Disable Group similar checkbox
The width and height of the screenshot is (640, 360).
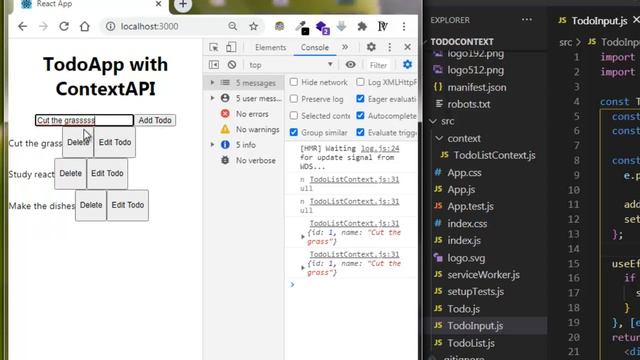(293, 132)
